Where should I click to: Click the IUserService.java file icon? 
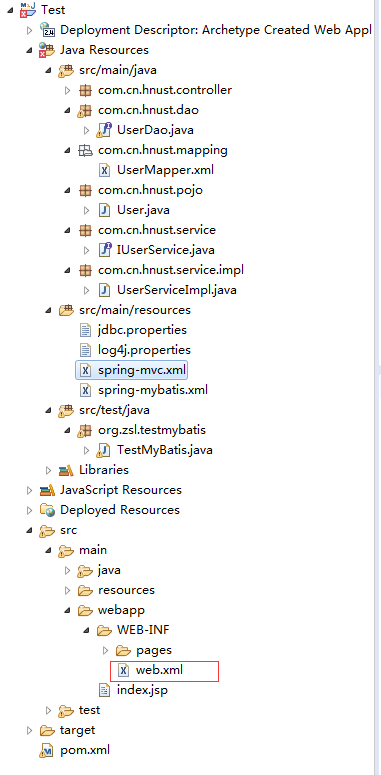click(x=105, y=250)
